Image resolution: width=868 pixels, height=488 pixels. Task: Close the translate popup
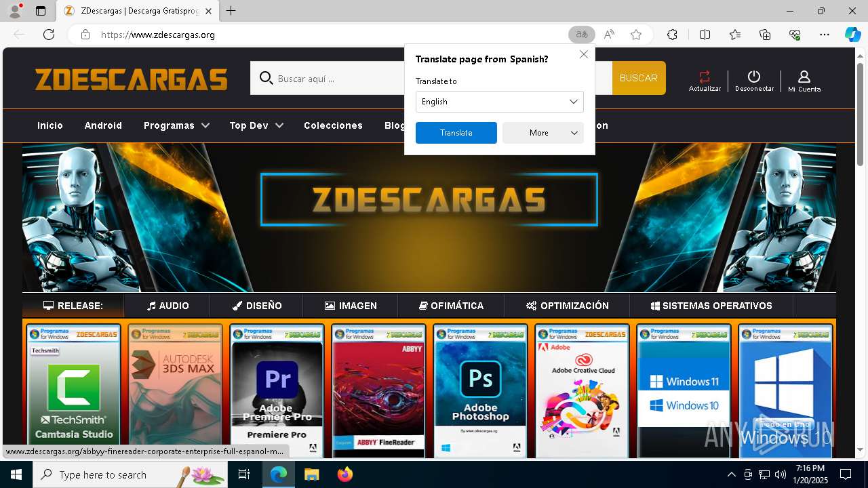pyautogui.click(x=583, y=54)
